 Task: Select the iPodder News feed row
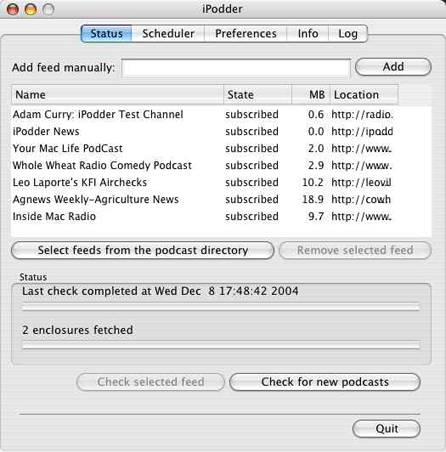point(221,131)
